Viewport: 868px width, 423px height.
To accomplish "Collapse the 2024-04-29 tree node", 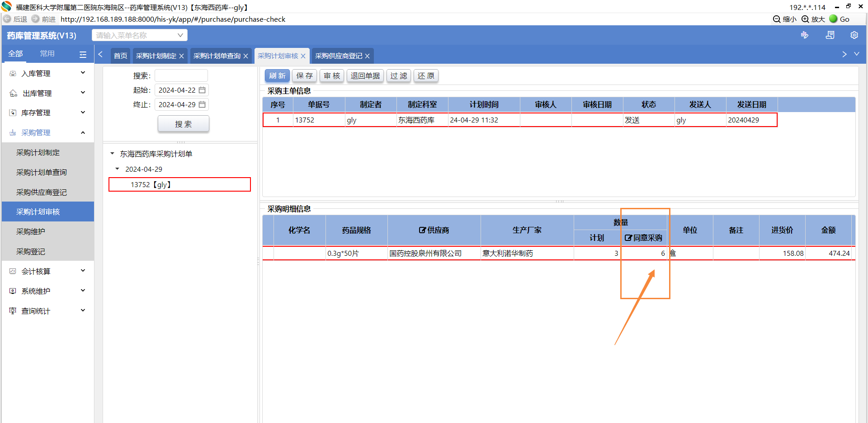I will point(118,169).
